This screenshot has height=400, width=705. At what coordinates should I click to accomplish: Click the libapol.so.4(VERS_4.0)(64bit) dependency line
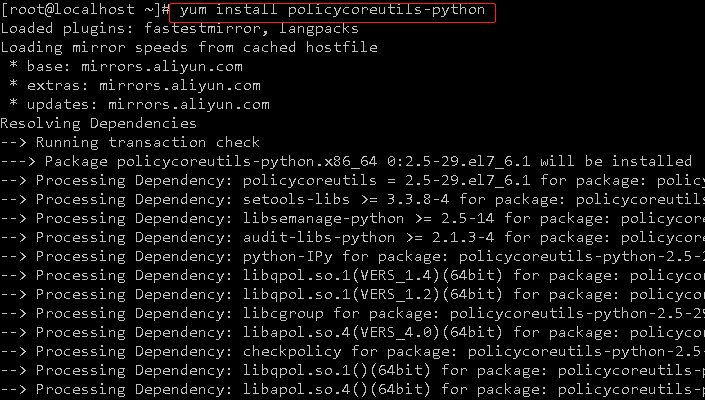352,332
